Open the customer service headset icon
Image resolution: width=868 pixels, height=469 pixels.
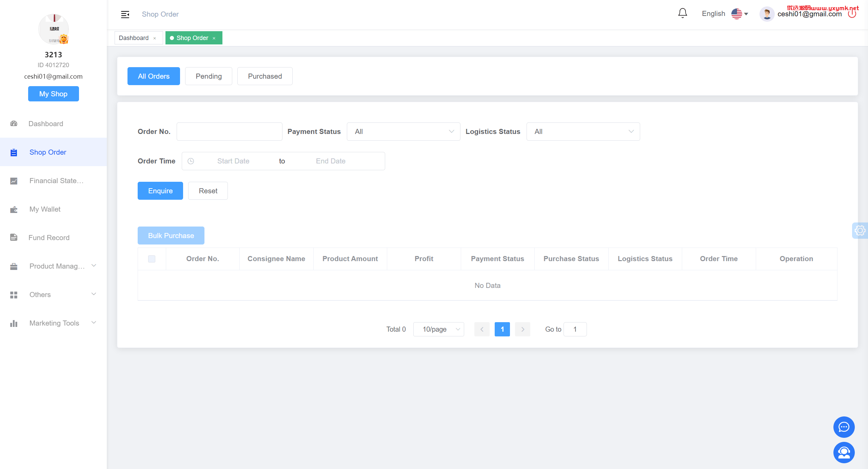tap(844, 452)
